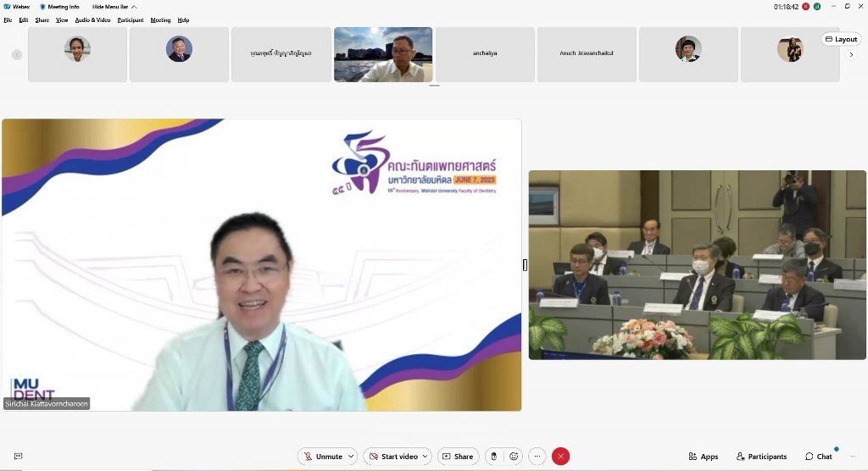Raise hand using the gesture icon
Image resolution: width=868 pixels, height=471 pixels.
(x=493, y=457)
